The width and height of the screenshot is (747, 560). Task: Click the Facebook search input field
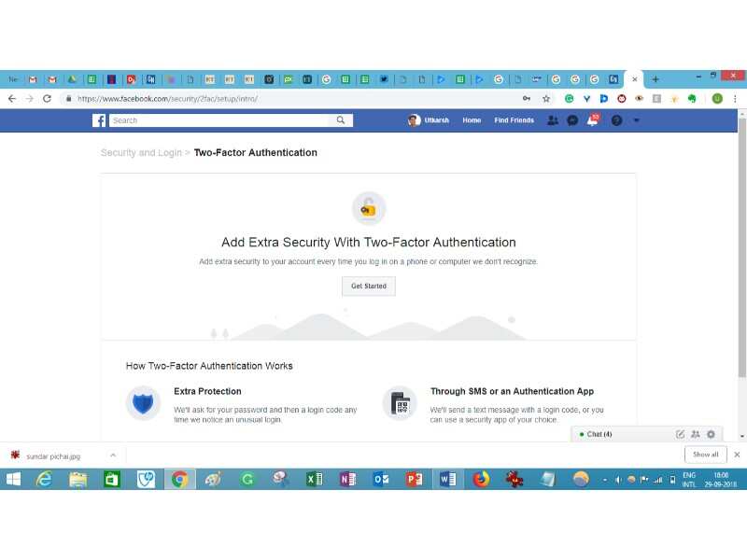[222, 120]
